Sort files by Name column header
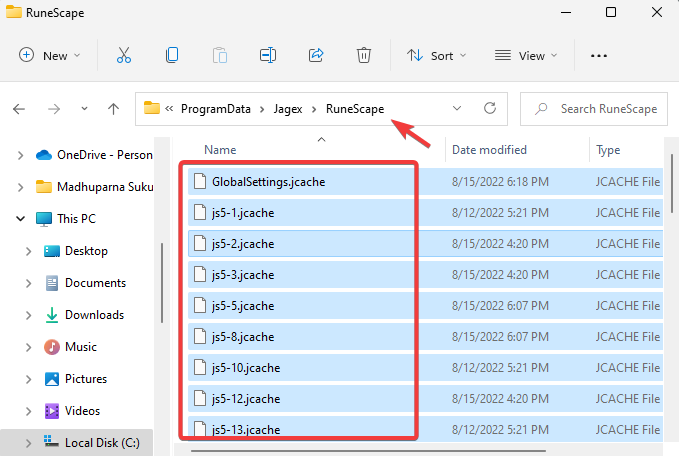The width and height of the screenshot is (679, 456). 220,150
